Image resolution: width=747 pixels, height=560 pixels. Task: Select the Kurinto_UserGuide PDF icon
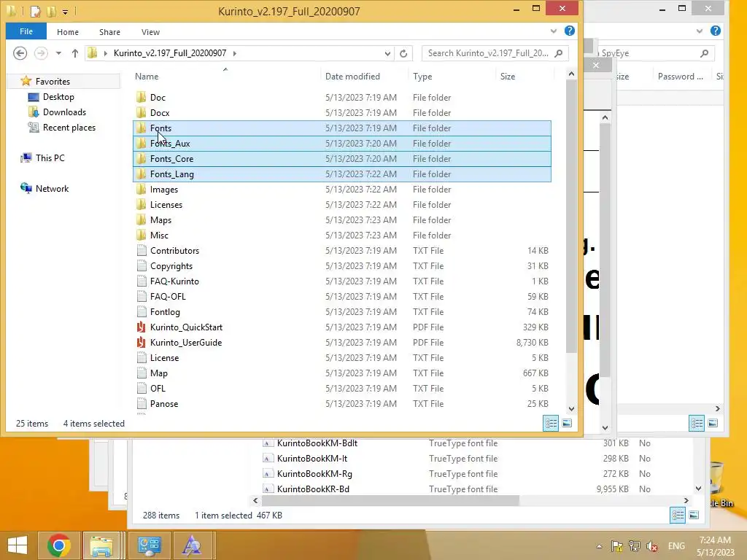click(141, 343)
